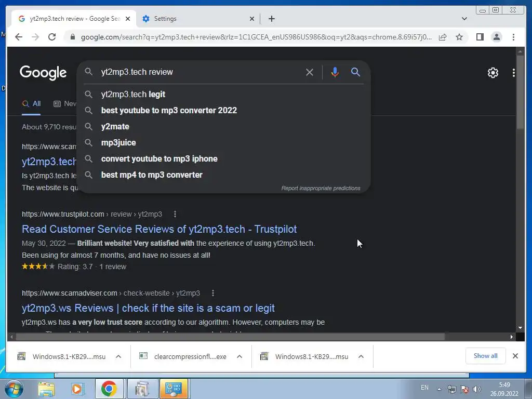Click the forward navigation arrow
The height and width of the screenshot is (399, 532).
tap(35, 37)
